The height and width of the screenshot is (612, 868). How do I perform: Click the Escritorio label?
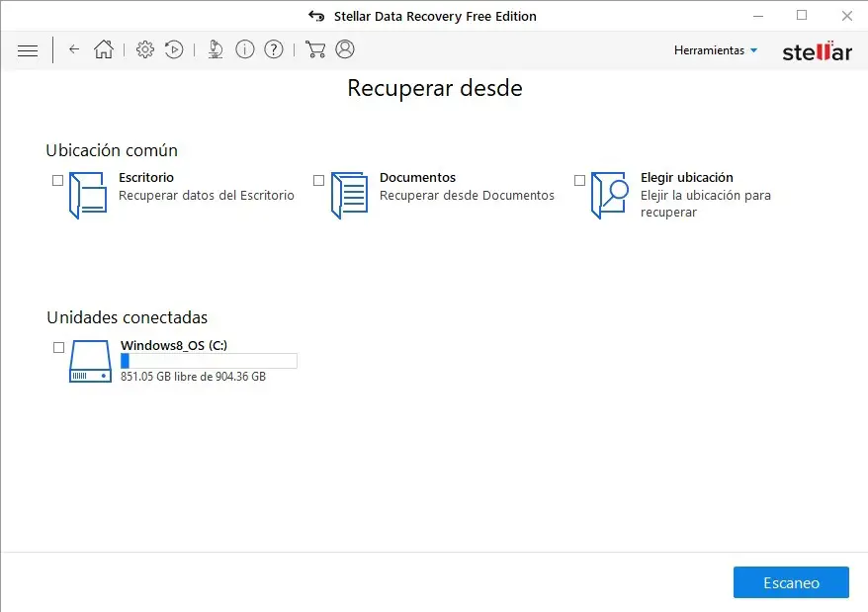(x=146, y=177)
